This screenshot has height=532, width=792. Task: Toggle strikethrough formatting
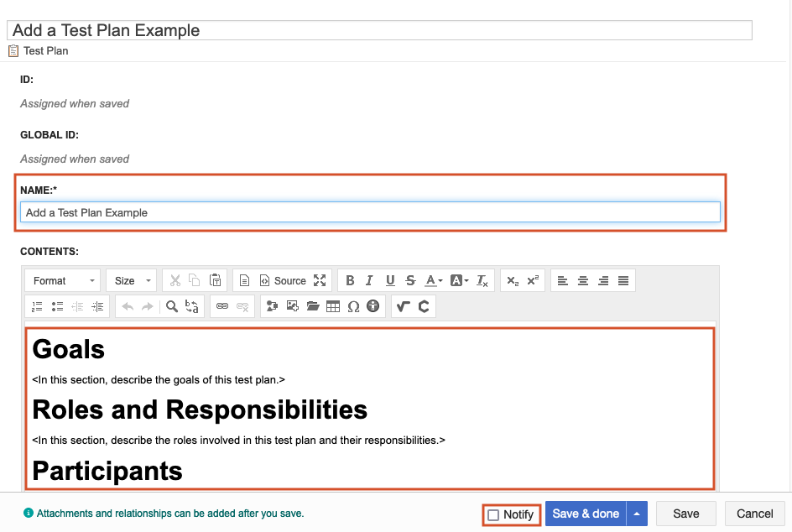410,280
